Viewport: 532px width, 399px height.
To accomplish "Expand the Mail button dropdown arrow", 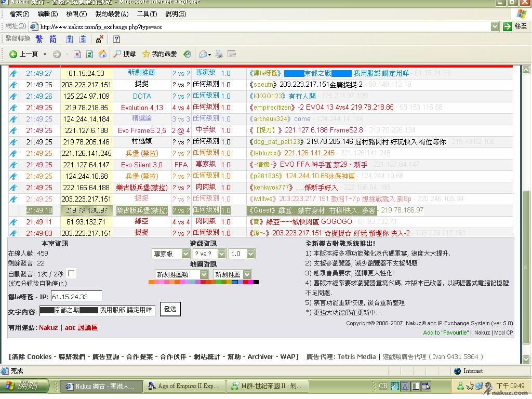I will (x=210, y=55).
